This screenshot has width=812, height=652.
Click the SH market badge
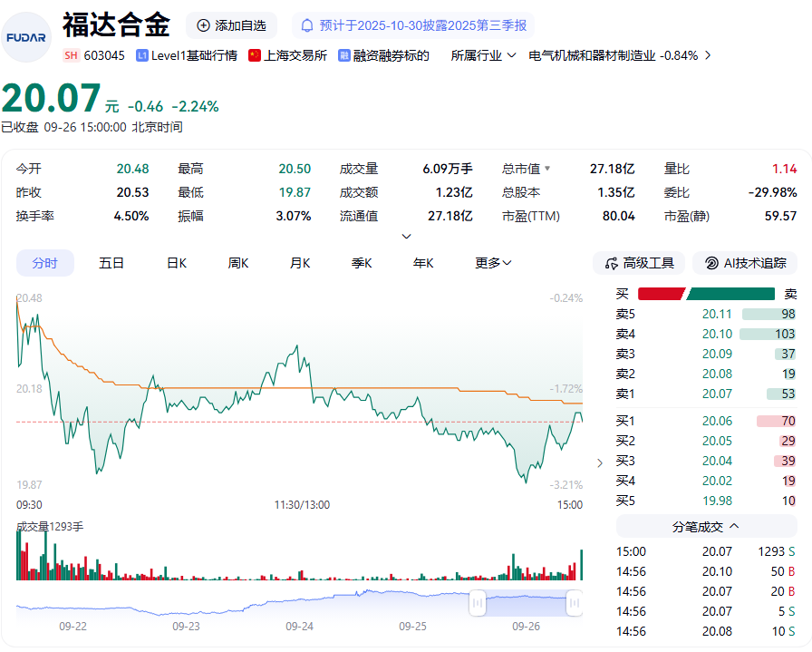coord(71,55)
